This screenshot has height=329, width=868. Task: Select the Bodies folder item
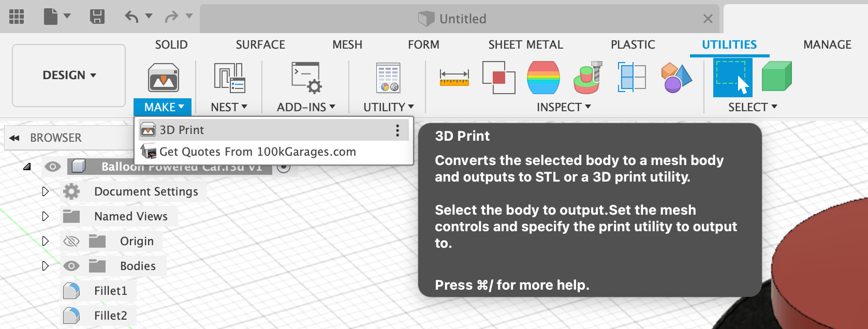138,266
